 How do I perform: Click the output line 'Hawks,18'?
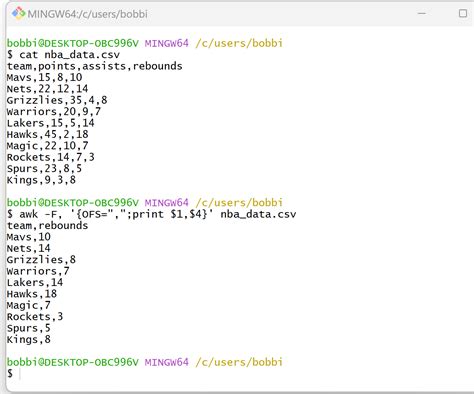tap(32, 294)
